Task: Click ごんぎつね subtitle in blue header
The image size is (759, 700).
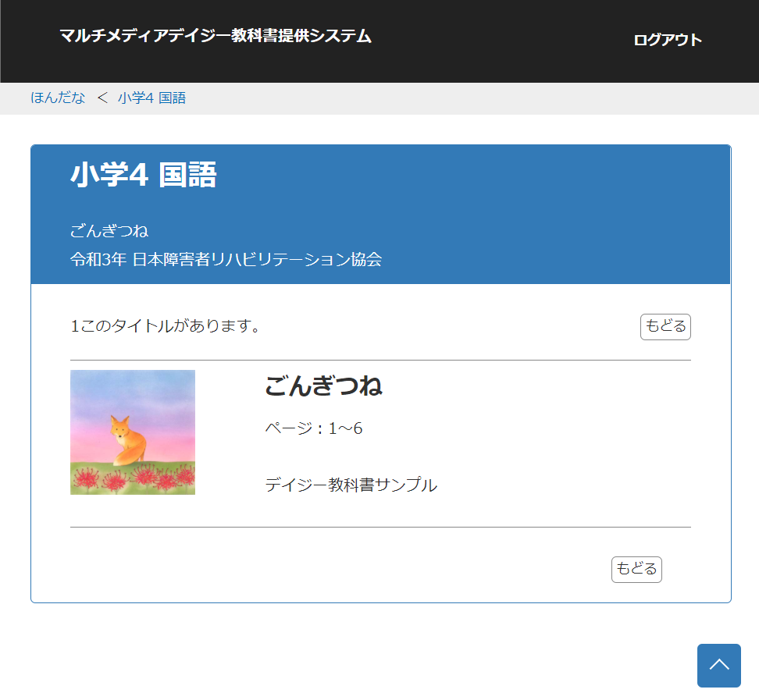Action: tap(109, 231)
